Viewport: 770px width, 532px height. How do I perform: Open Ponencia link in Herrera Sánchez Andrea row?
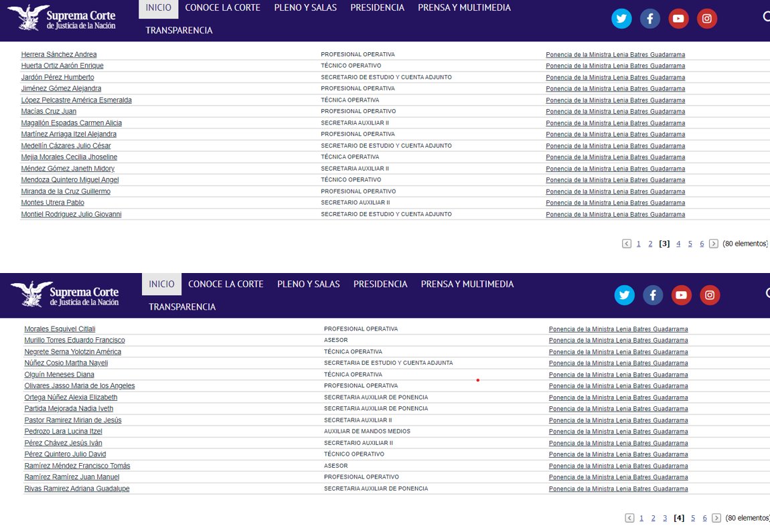pyautogui.click(x=615, y=54)
